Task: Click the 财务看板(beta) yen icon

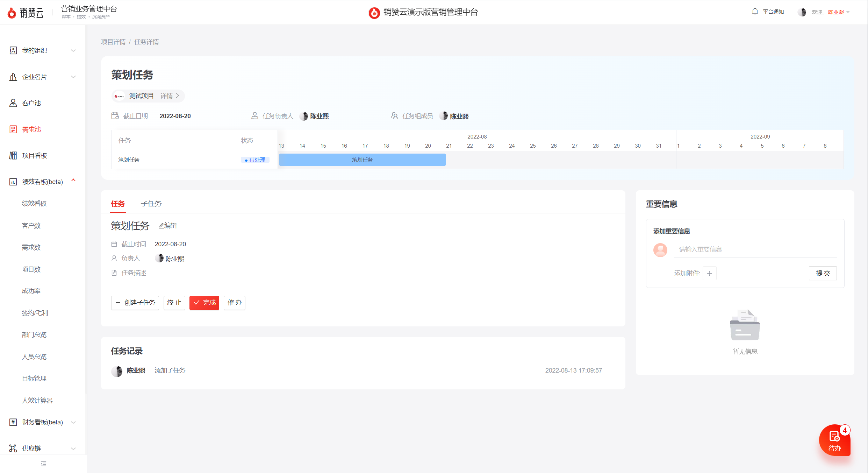Action: 13,422
